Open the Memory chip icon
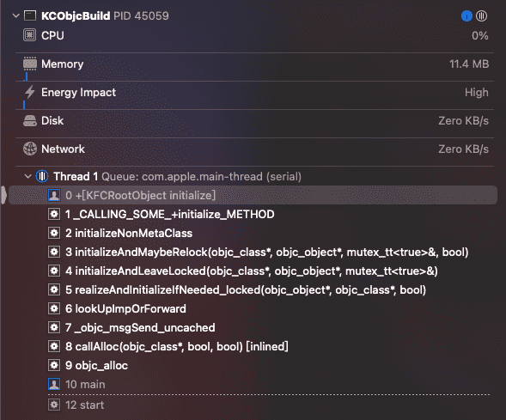 pos(30,64)
